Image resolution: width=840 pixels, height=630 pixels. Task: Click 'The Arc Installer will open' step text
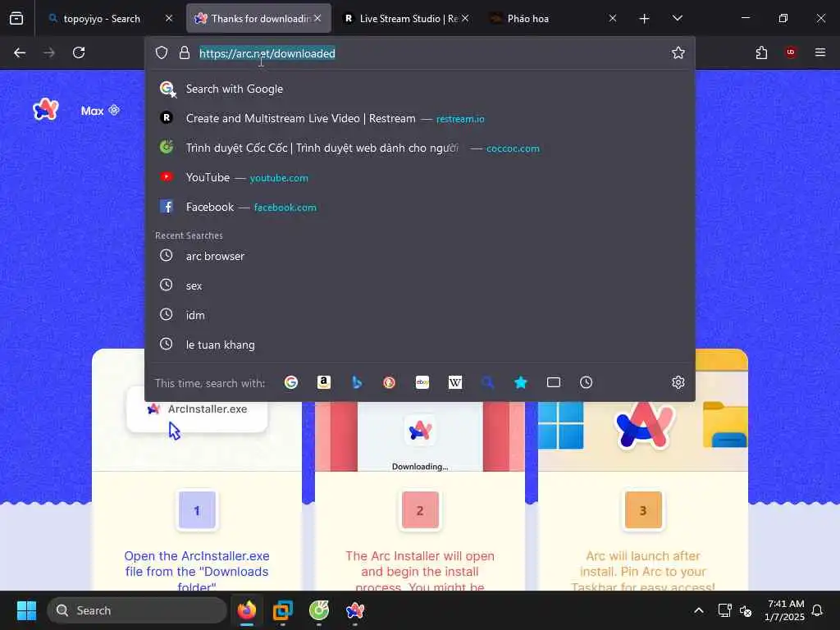420,571
